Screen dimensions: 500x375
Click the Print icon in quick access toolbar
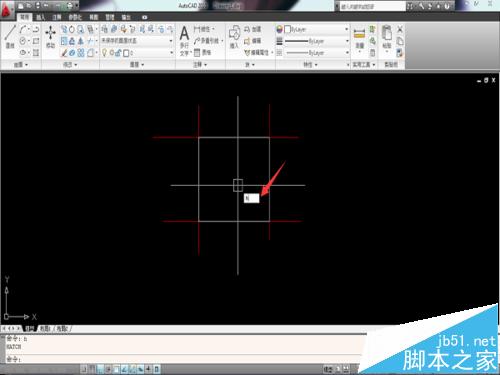pos(70,6)
